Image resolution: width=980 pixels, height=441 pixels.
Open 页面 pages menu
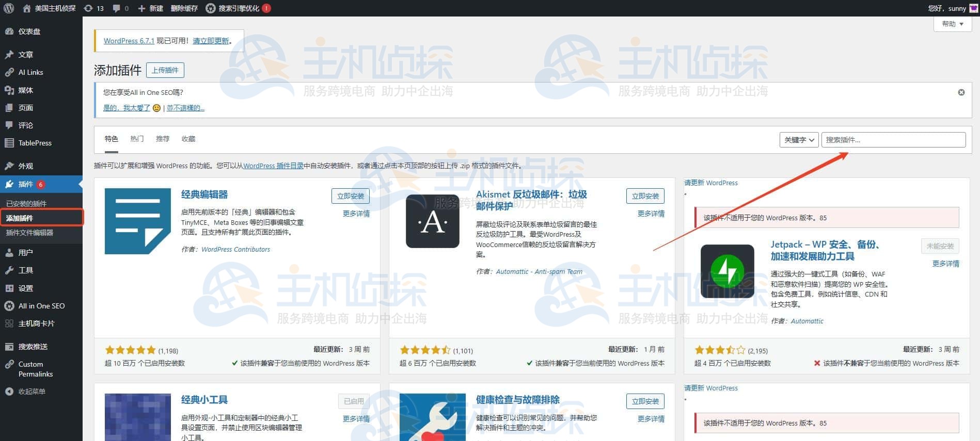(x=41, y=108)
